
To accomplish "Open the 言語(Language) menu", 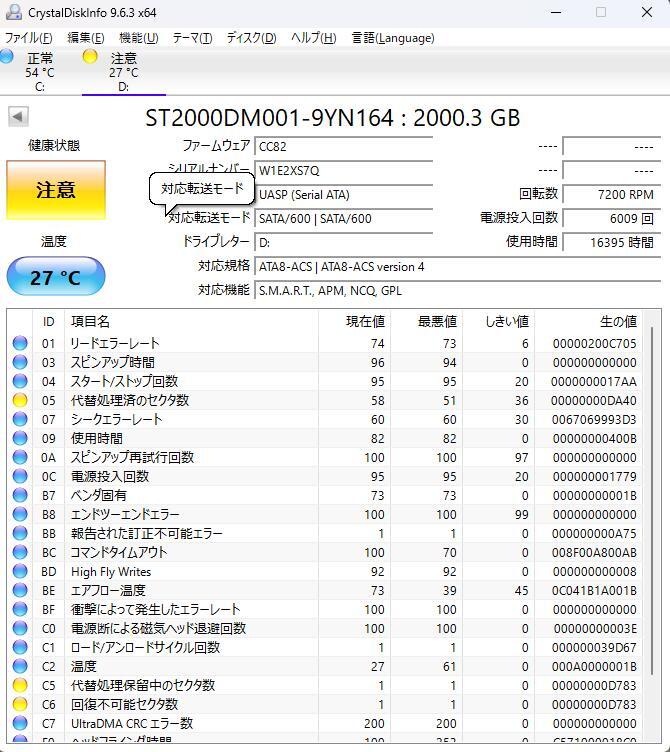I will pos(393,38).
